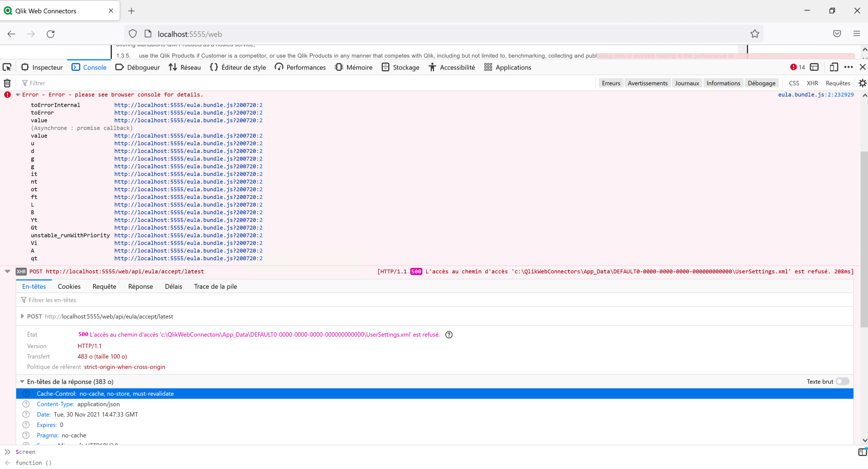Collapse En-têtes de la réponse section

(x=22, y=382)
